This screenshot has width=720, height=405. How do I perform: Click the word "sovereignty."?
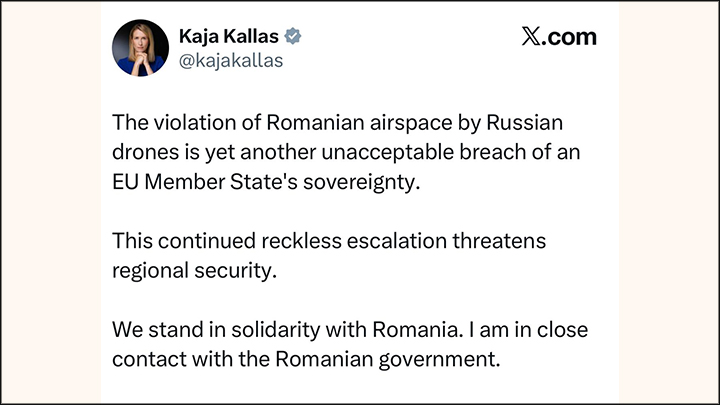click(x=361, y=182)
